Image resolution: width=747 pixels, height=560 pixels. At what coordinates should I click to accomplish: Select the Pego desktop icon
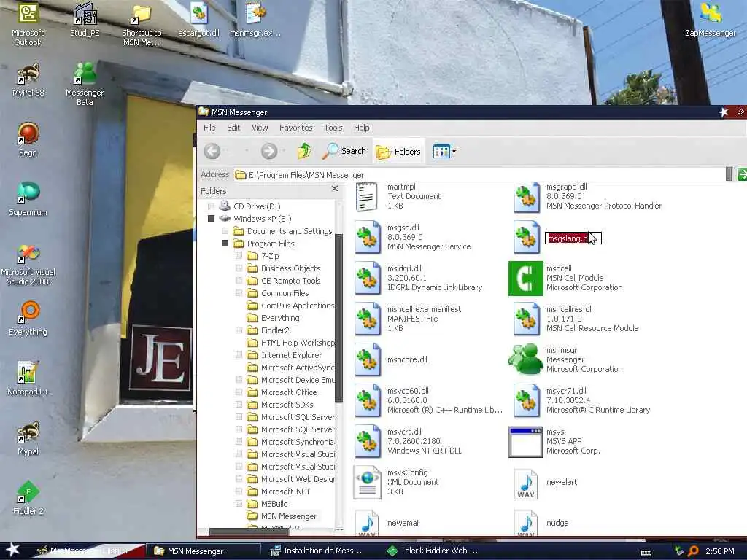[x=28, y=140]
